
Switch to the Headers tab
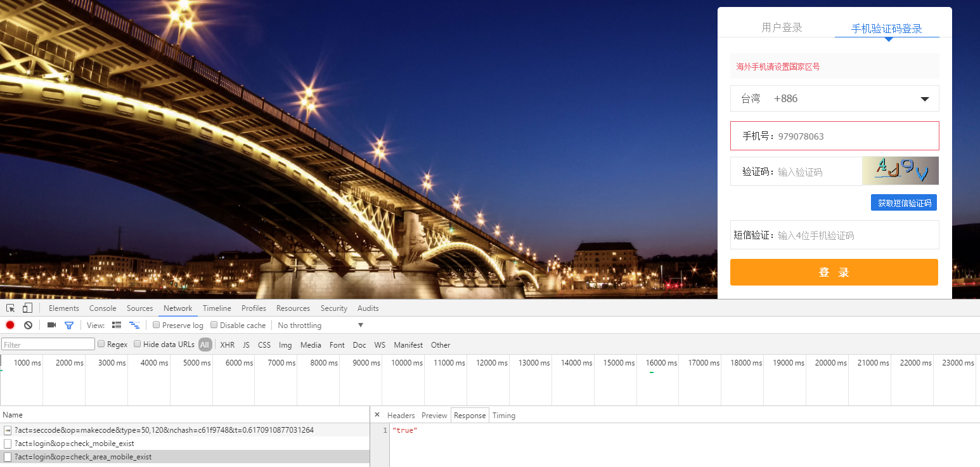pyautogui.click(x=401, y=416)
